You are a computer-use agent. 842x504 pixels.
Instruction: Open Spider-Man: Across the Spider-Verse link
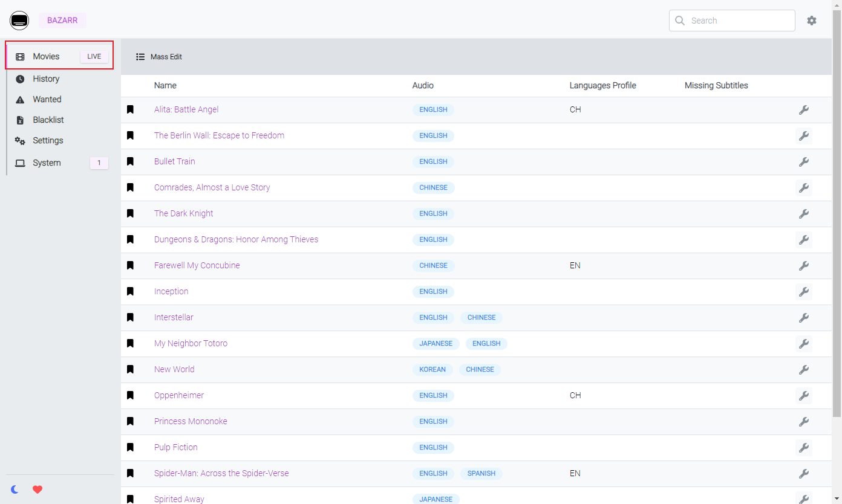tap(221, 473)
